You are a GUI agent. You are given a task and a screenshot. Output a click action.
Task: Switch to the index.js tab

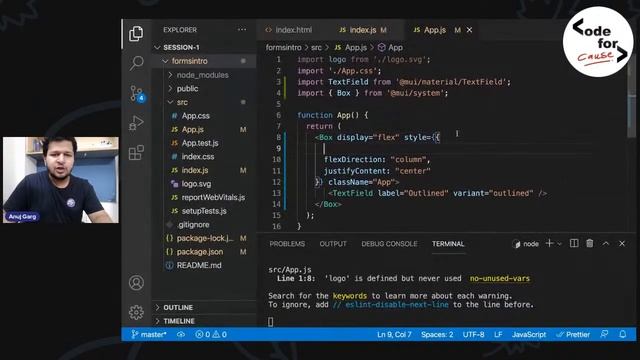coord(362,30)
